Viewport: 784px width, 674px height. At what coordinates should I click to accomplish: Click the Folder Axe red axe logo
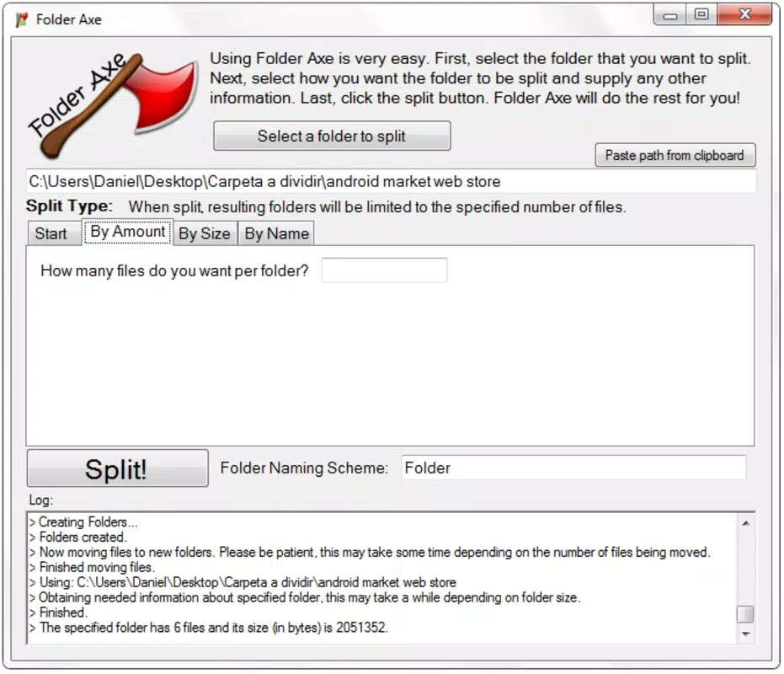click(x=113, y=105)
